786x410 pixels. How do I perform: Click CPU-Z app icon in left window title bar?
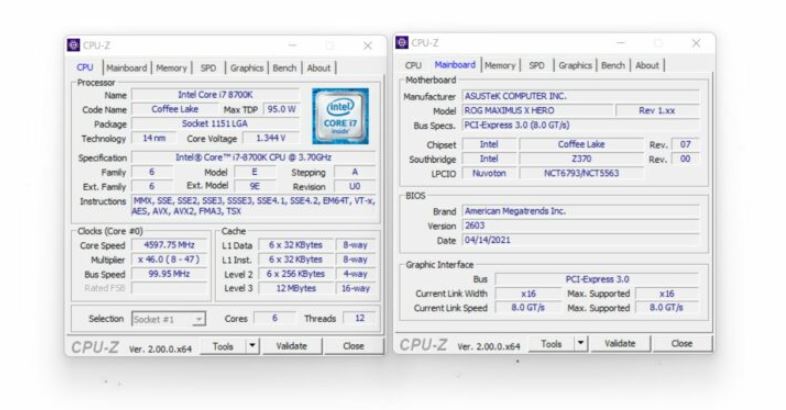point(73,45)
